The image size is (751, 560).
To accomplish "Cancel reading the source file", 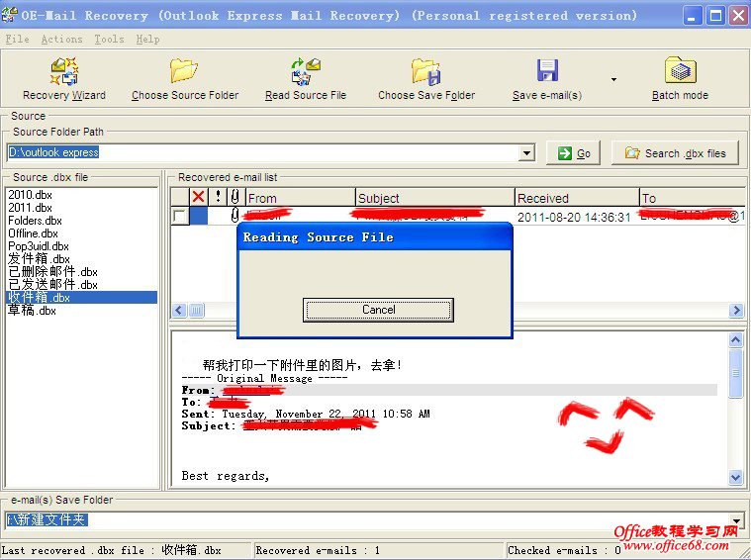I will click(378, 310).
